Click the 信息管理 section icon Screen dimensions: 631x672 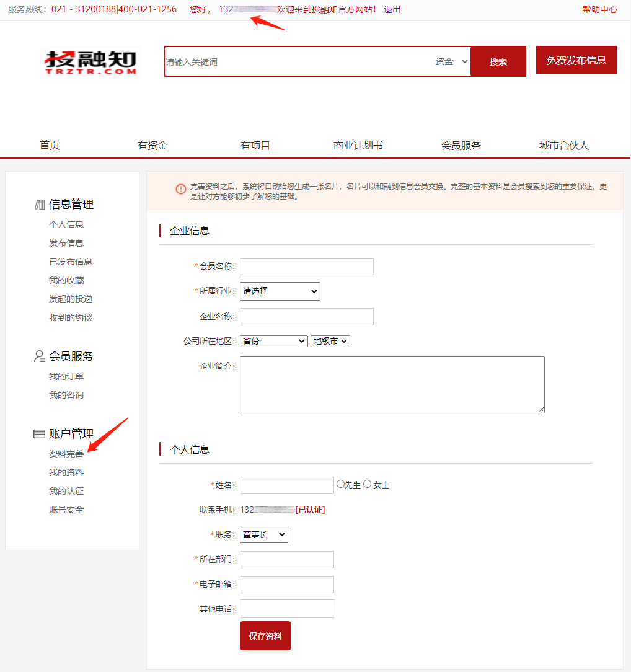click(40, 203)
